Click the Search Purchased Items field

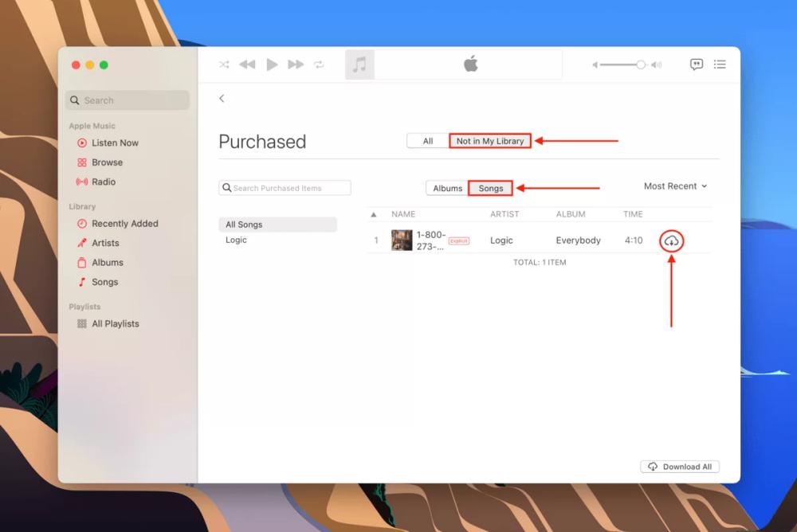tap(285, 188)
